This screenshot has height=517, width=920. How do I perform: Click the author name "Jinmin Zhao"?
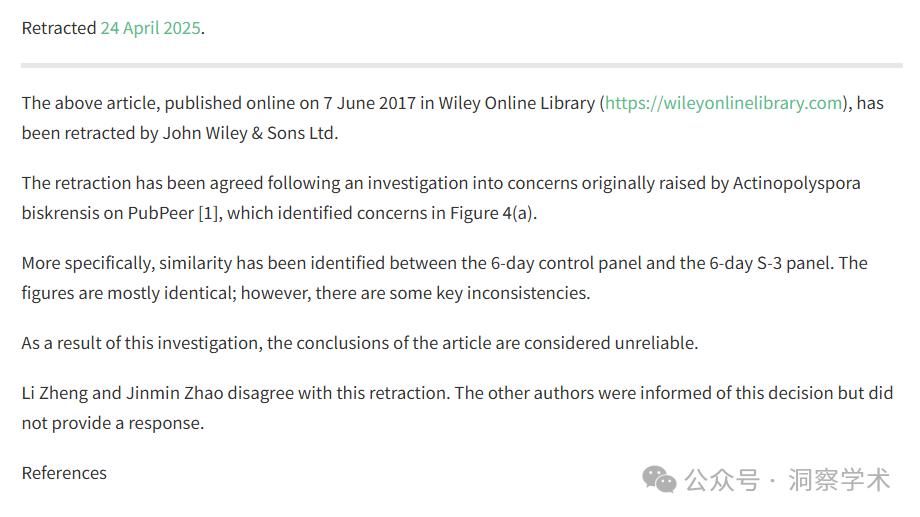click(x=175, y=393)
